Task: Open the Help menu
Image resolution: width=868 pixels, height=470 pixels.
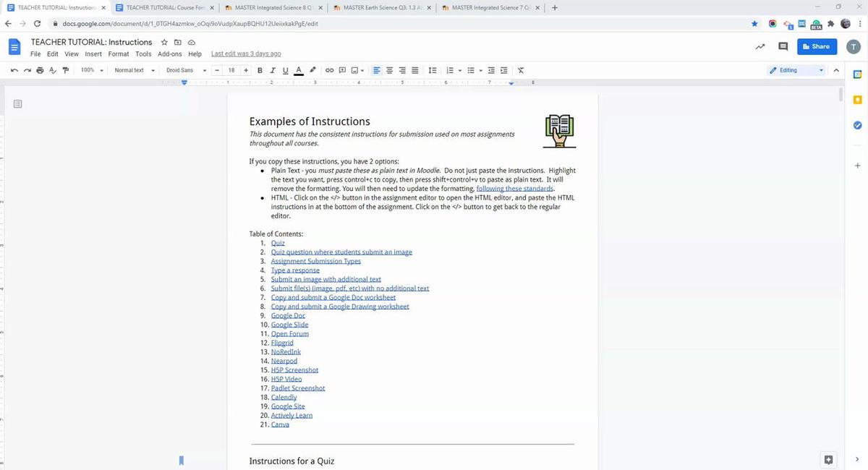Action: 195,54
